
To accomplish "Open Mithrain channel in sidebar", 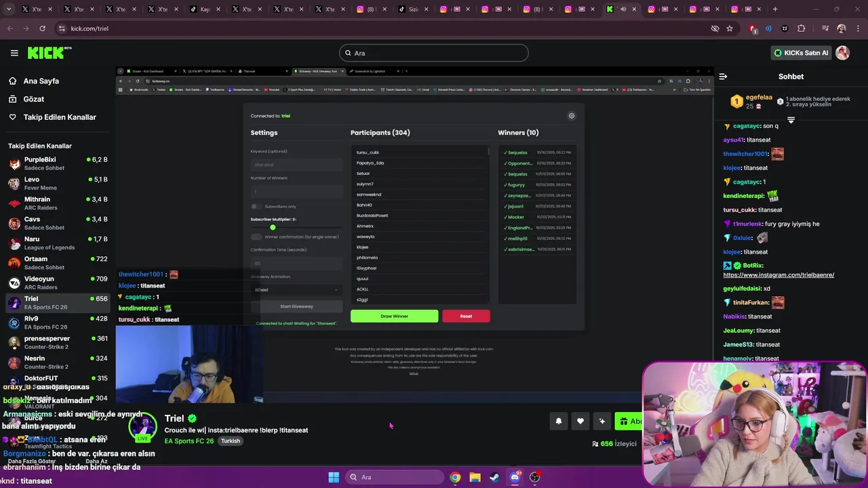I will [58, 203].
